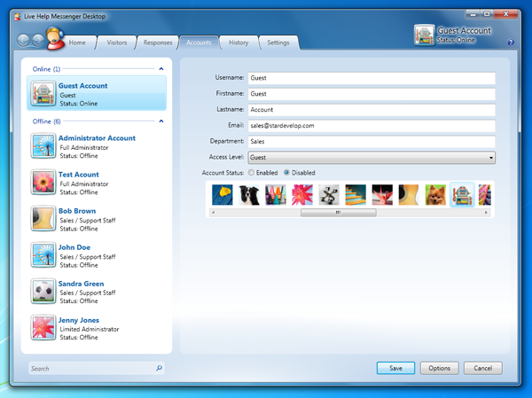Open the Jenny Jones name link
The image size is (532, 398).
click(79, 320)
